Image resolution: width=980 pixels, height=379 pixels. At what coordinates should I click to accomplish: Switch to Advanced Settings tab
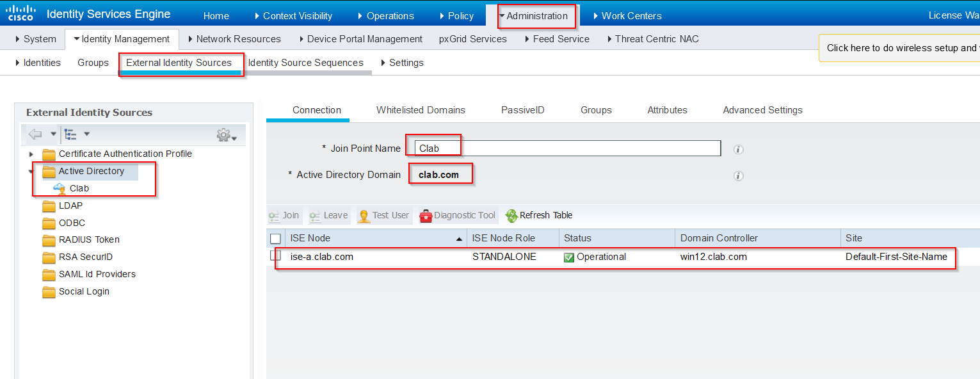coord(762,110)
